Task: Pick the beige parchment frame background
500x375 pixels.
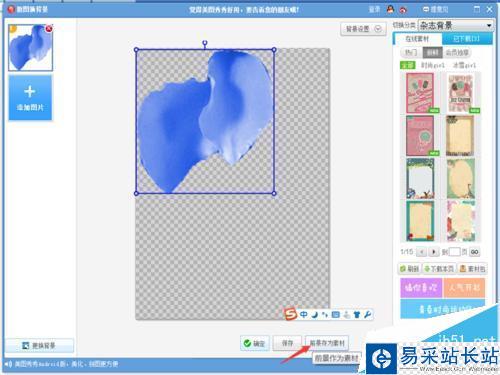Action: tap(460, 136)
